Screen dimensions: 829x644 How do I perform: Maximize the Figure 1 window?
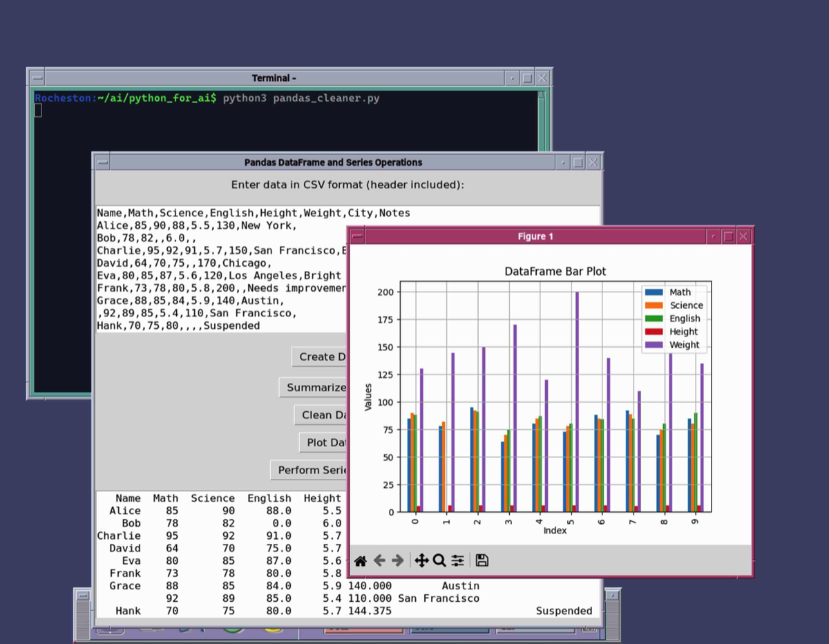[x=728, y=237]
